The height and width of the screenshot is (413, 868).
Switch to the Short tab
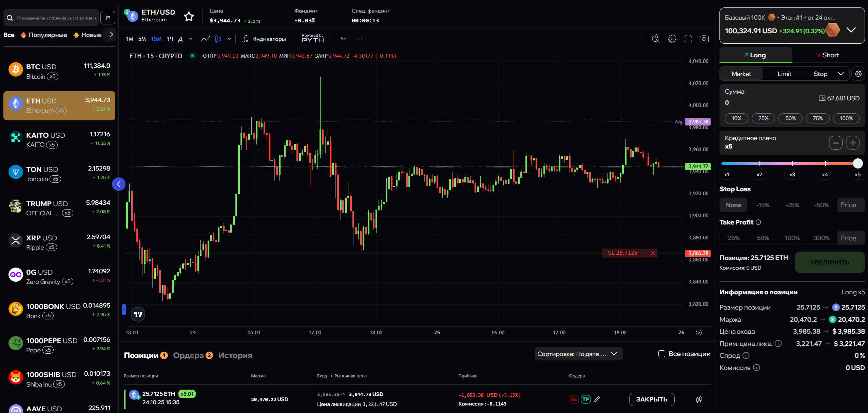(828, 55)
